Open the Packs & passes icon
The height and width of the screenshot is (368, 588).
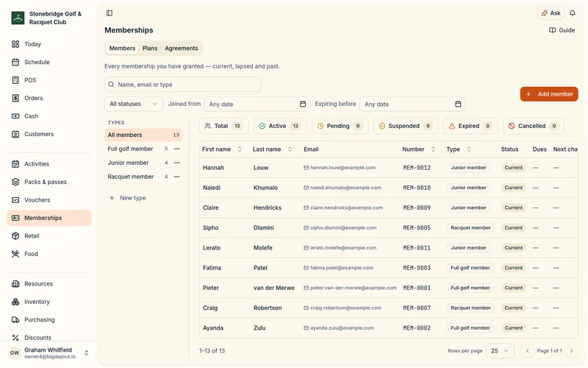(x=15, y=182)
